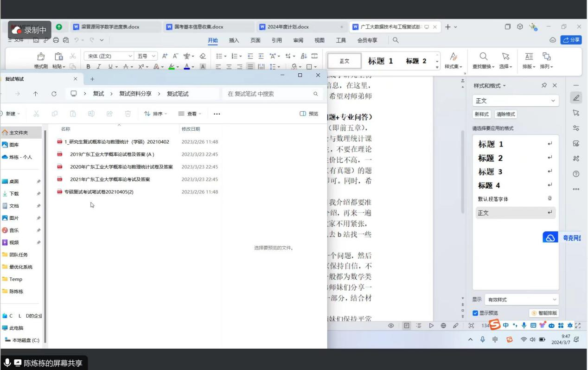Image resolution: width=588 pixels, height=370 pixels.
Task: Click the refresh button in File Explorer
Action: point(54,94)
